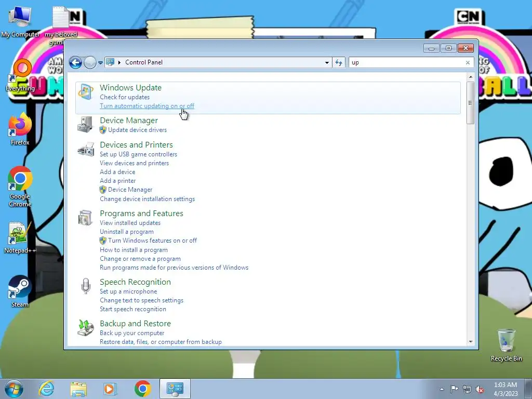Click Set up USB game controllers
532x399 pixels.
tap(138, 154)
